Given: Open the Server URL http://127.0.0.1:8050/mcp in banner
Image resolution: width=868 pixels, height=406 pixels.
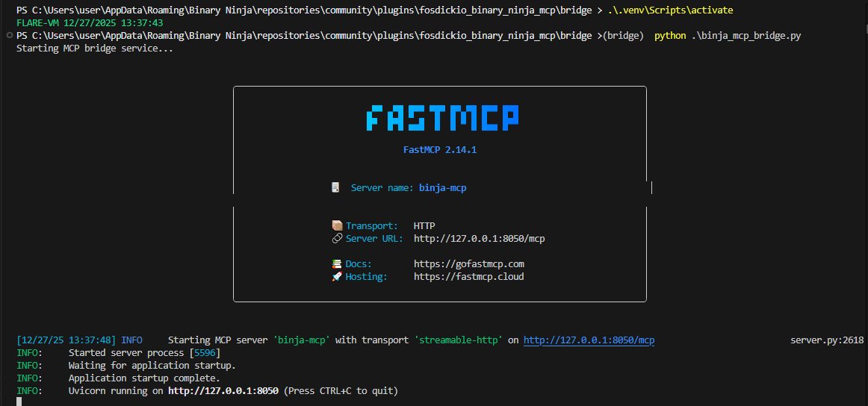Looking at the screenshot, I should [x=479, y=239].
